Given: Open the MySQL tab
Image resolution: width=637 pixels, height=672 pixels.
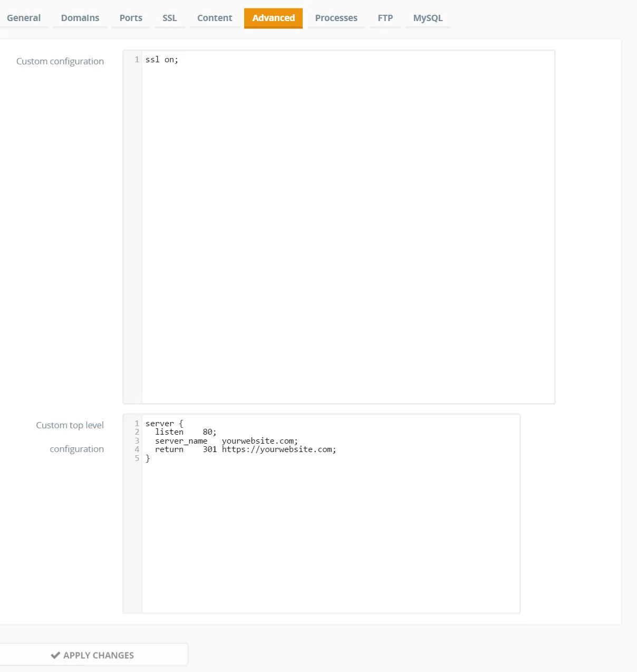Looking at the screenshot, I should [428, 18].
